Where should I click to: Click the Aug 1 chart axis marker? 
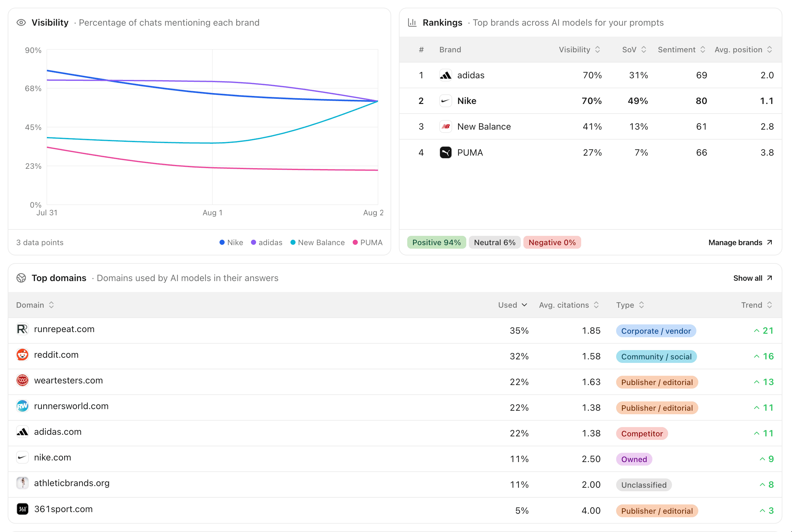[x=212, y=213]
